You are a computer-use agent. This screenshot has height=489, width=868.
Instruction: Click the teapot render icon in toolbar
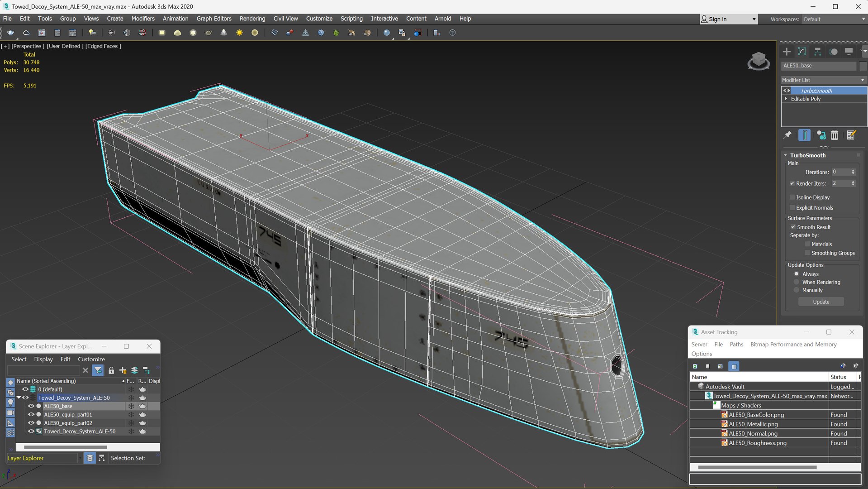click(10, 33)
